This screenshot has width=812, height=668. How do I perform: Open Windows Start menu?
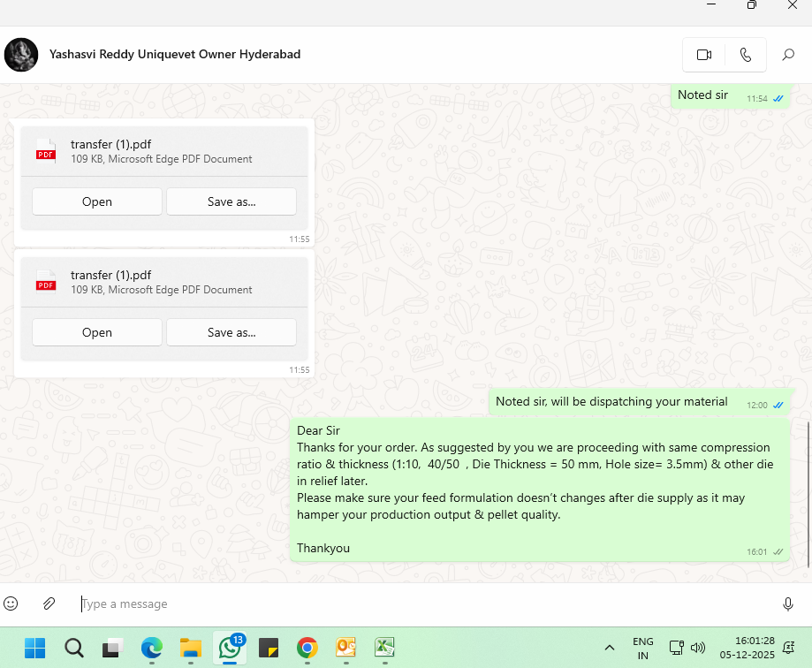point(34,648)
